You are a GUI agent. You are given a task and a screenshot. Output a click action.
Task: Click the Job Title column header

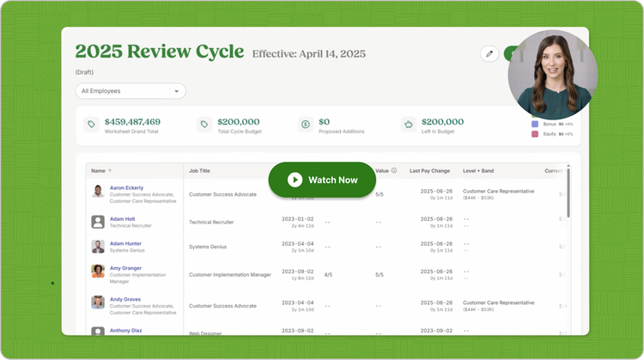point(199,170)
